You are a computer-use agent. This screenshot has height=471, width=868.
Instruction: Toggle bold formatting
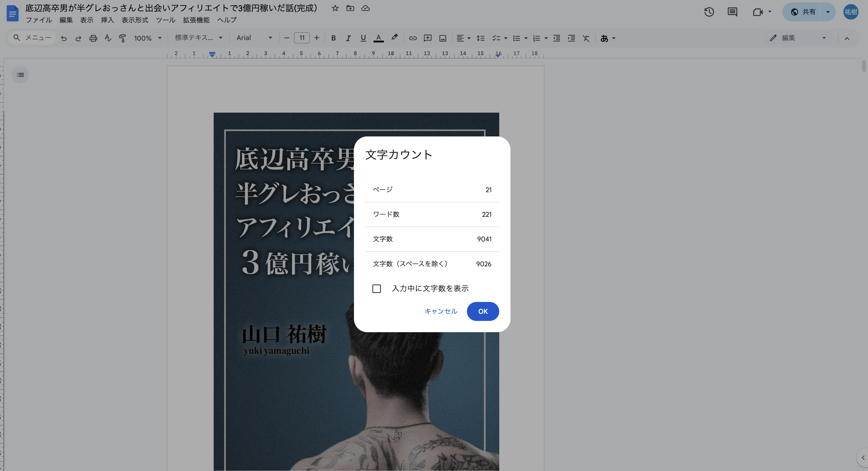coord(333,38)
